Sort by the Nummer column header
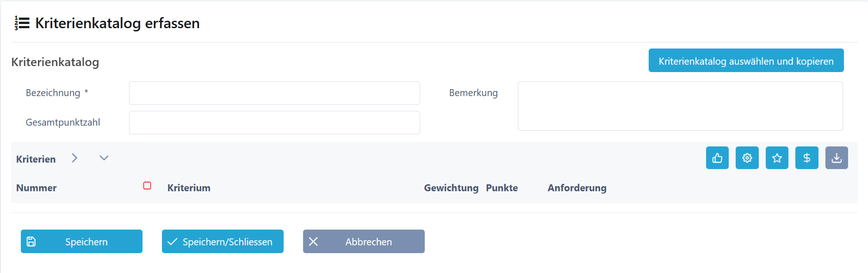 click(x=37, y=188)
